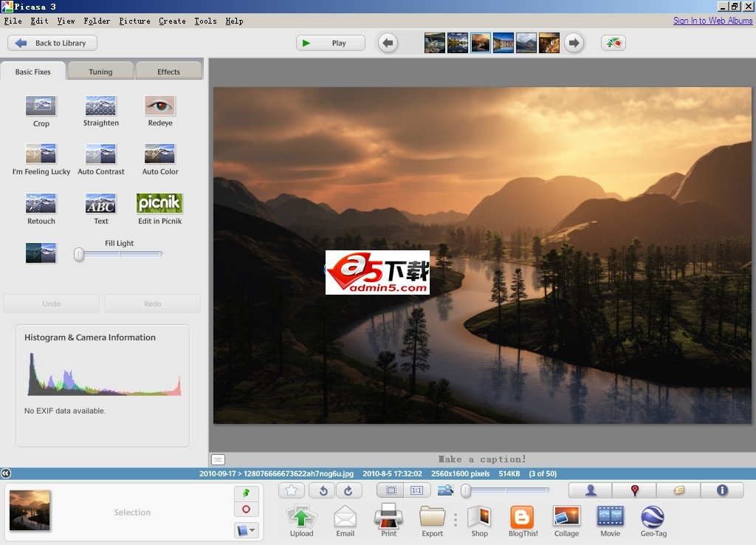Open the Retouch tool
The height and width of the screenshot is (545, 756).
click(41, 209)
